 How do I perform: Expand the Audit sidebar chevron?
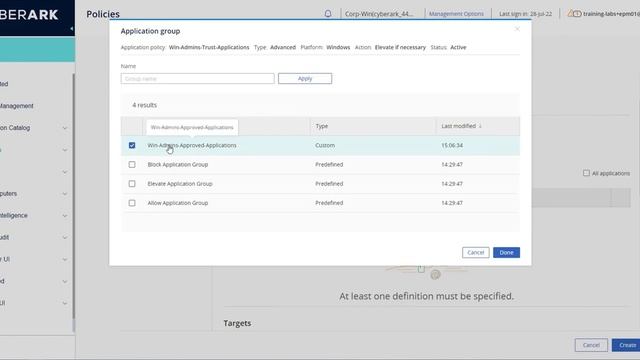pyautogui.click(x=65, y=238)
